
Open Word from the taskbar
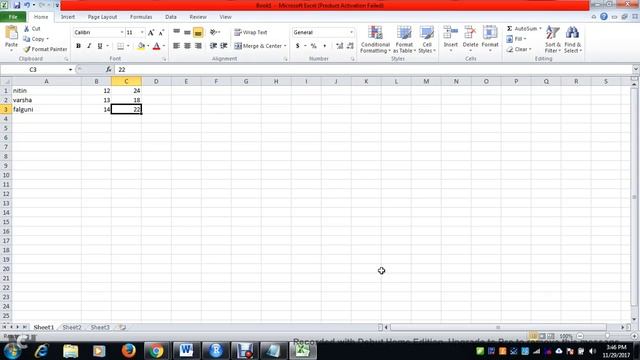coord(186,350)
